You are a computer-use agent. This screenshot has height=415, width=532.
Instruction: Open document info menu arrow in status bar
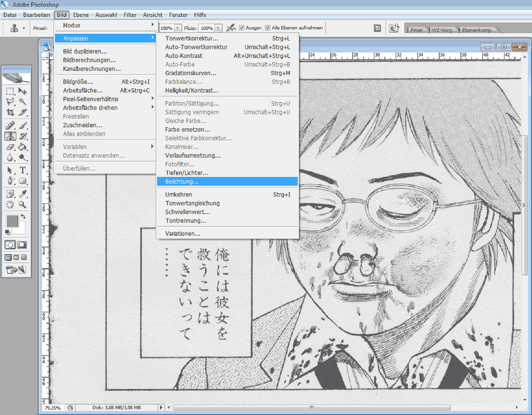coord(161,408)
